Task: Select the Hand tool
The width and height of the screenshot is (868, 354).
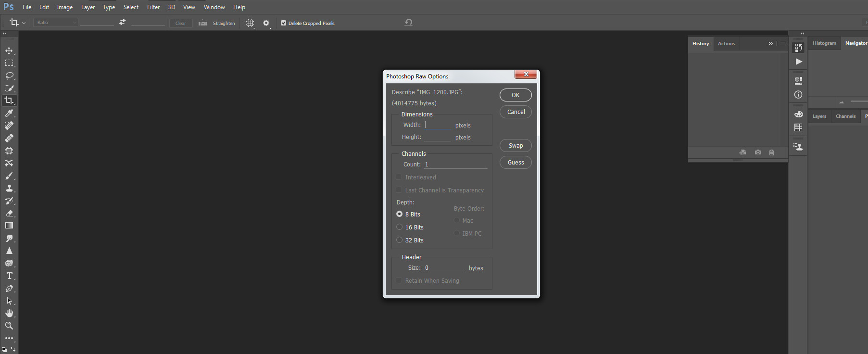Action: tap(9, 313)
